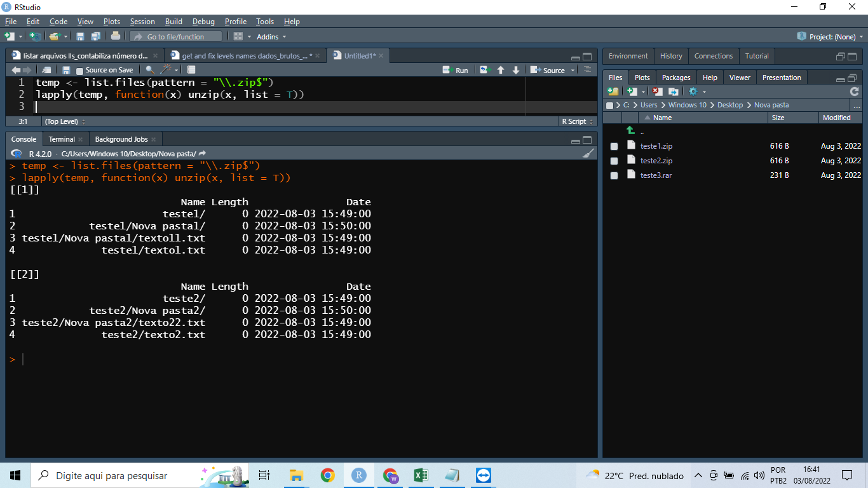
Task: Open the Source button dropdown arrow
Action: click(x=573, y=70)
